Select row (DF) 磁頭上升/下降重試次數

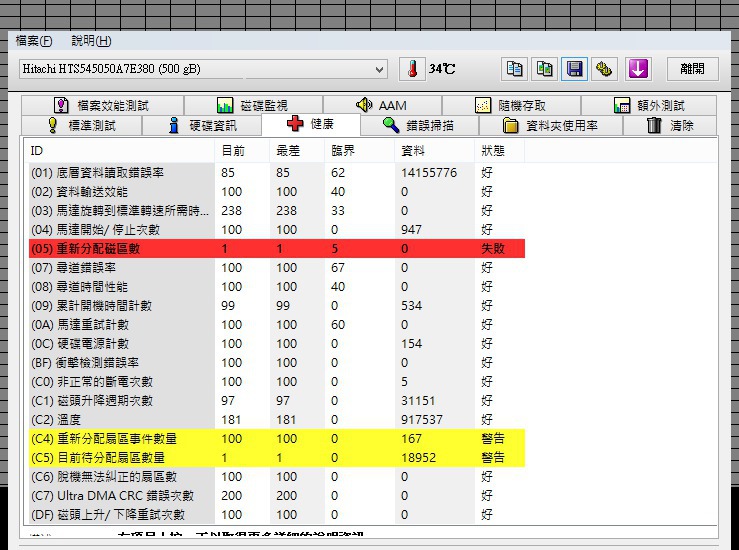[x=277, y=515]
